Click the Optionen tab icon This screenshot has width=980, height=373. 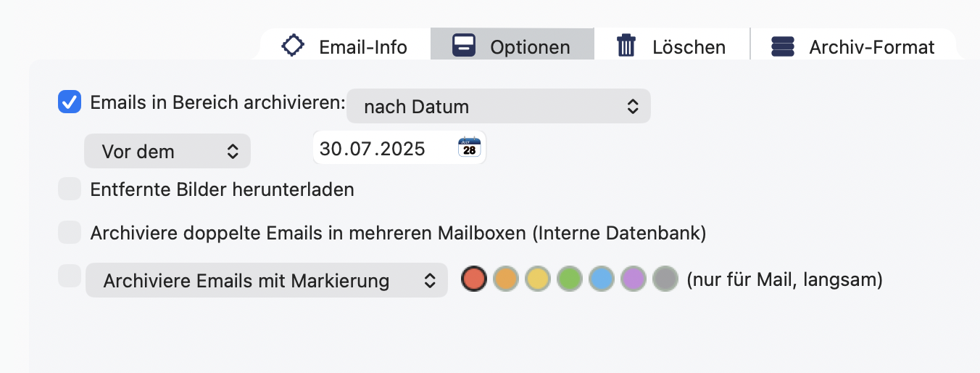tap(464, 46)
